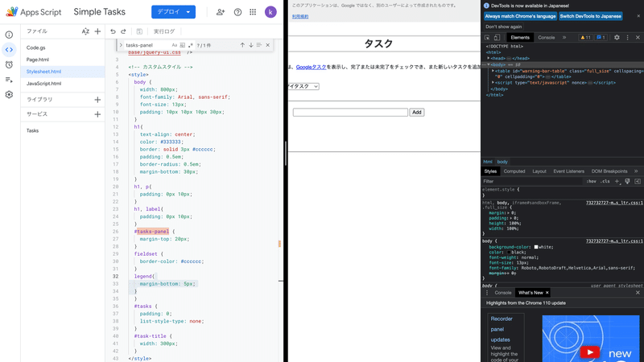Open the Deploy dropdown button
The width and height of the screenshot is (644, 362).
(x=173, y=12)
